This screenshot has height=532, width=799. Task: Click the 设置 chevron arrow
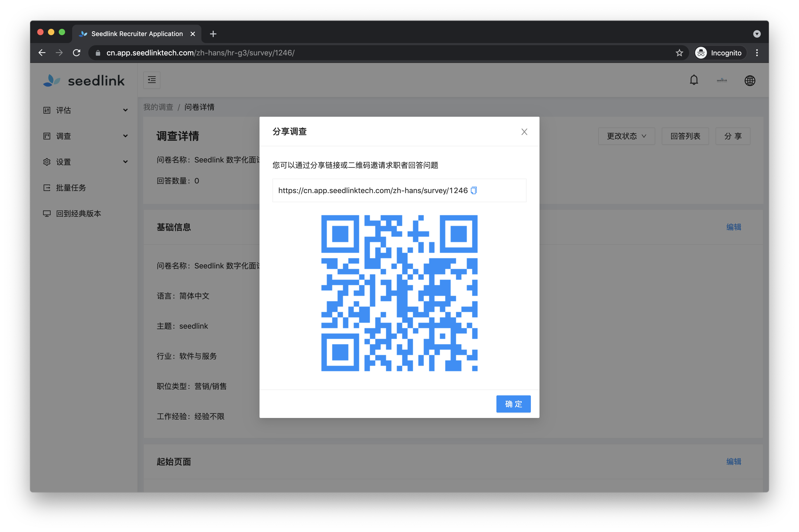point(125,162)
